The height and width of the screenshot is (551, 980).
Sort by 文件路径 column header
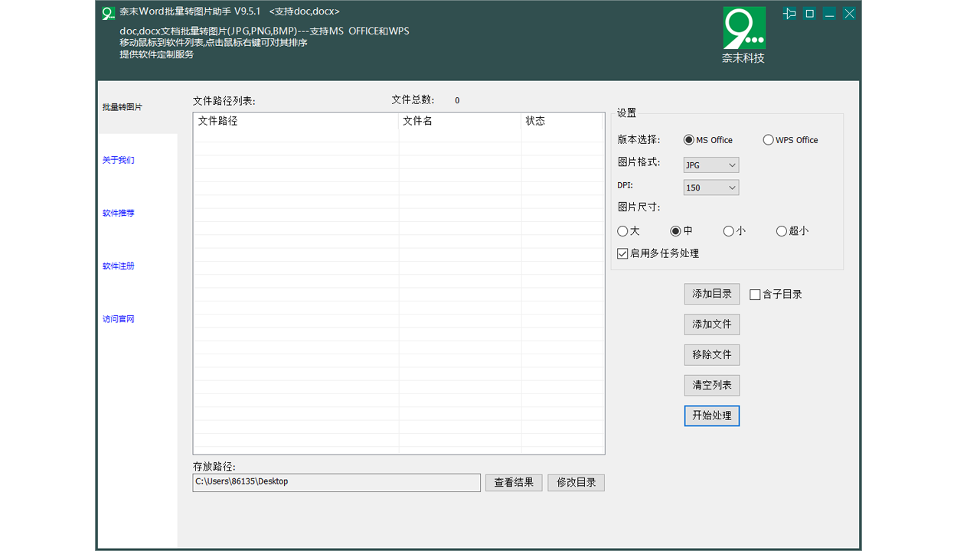[296, 121]
